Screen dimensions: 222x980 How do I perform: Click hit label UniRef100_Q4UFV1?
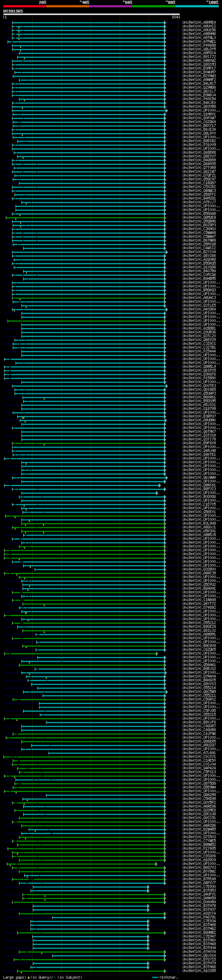[199, 894]
